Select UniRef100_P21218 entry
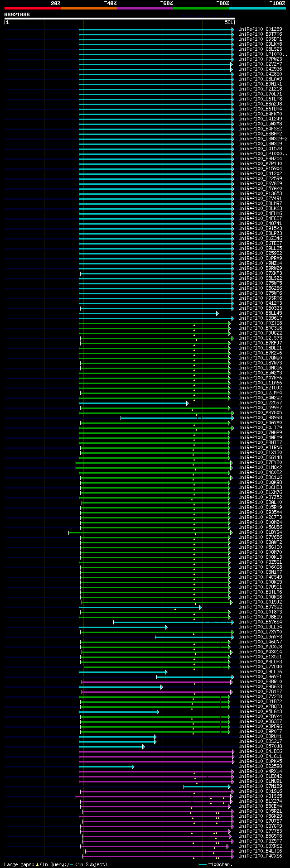Viewport: 290px width, 868px height. pyautogui.click(x=260, y=89)
